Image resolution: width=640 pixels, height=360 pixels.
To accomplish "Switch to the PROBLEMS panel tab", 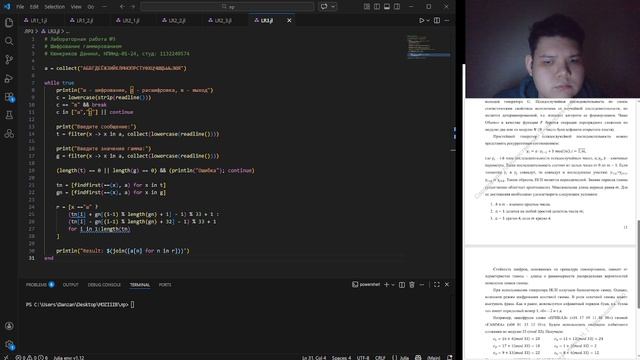I will pos(40,284).
